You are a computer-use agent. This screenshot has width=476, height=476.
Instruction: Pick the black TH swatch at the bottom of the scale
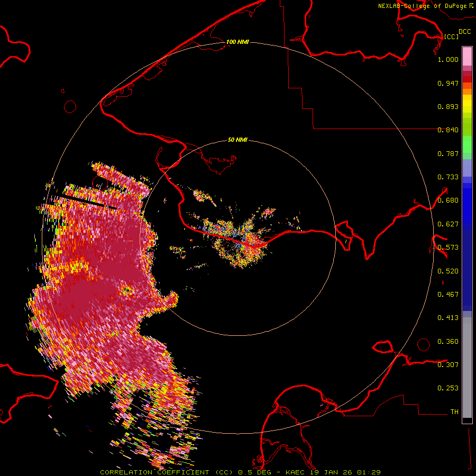(x=467, y=420)
